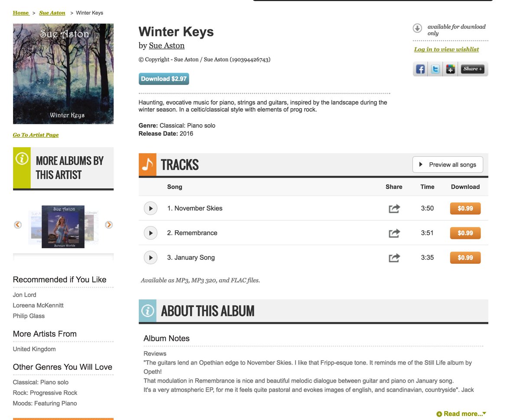Open the Home breadcrumb link

click(x=21, y=13)
